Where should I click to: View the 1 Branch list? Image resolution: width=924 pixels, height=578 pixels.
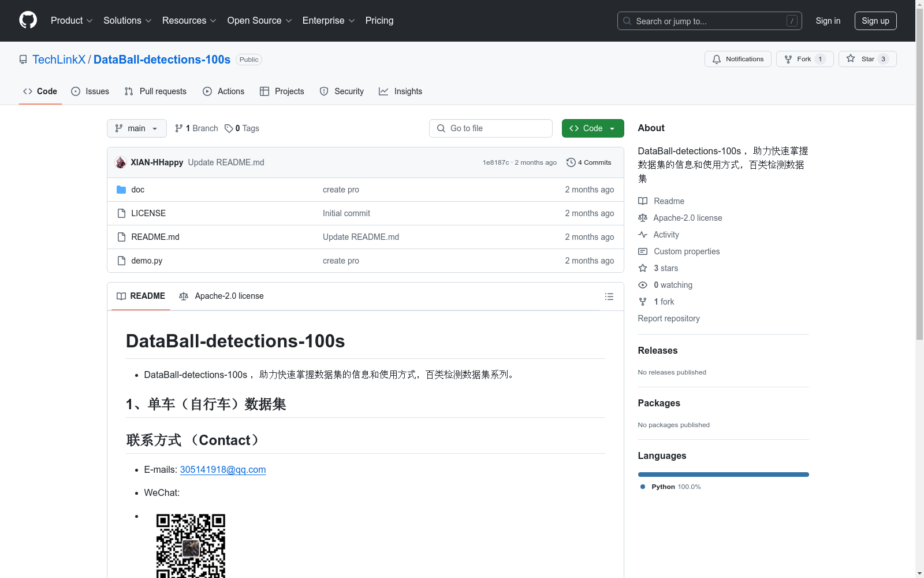click(x=196, y=128)
